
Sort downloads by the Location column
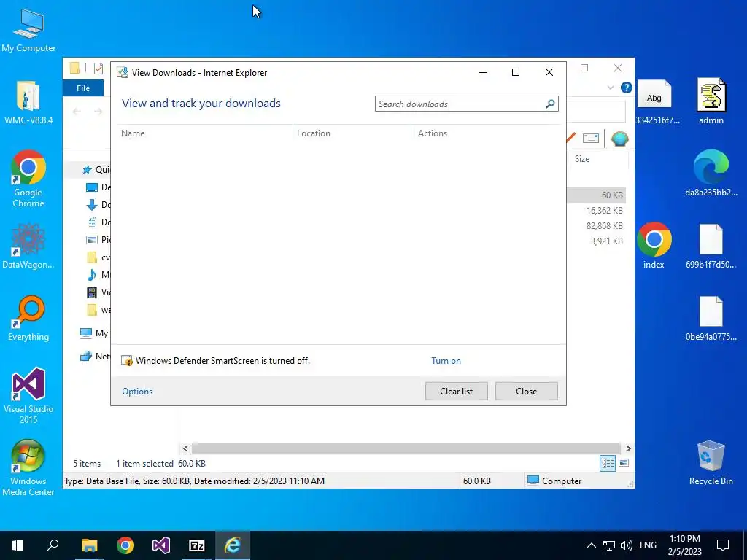[354, 133]
